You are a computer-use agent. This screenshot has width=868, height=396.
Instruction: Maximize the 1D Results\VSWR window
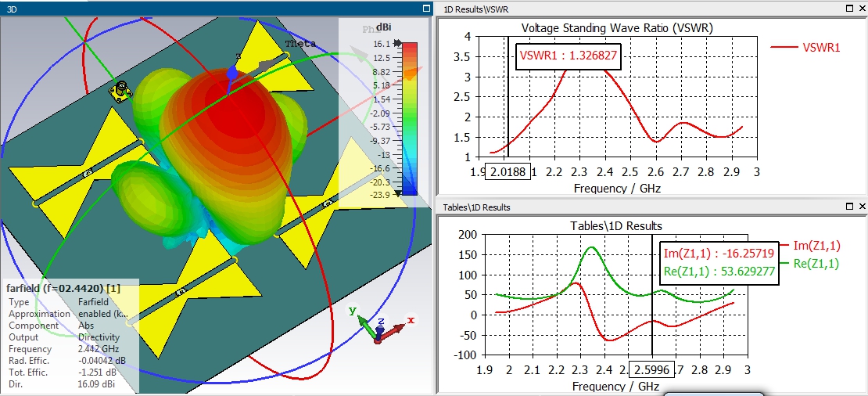850,9
